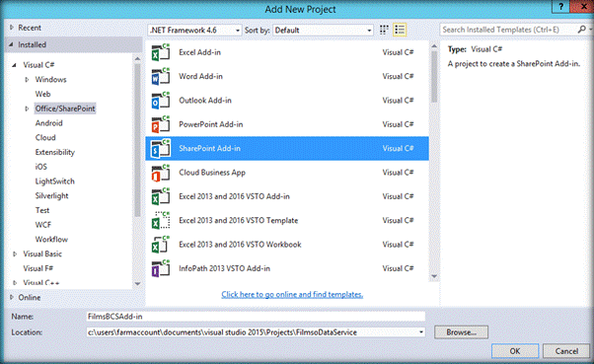Switch to small icons grid view
The image size is (594, 364).
coord(384,30)
